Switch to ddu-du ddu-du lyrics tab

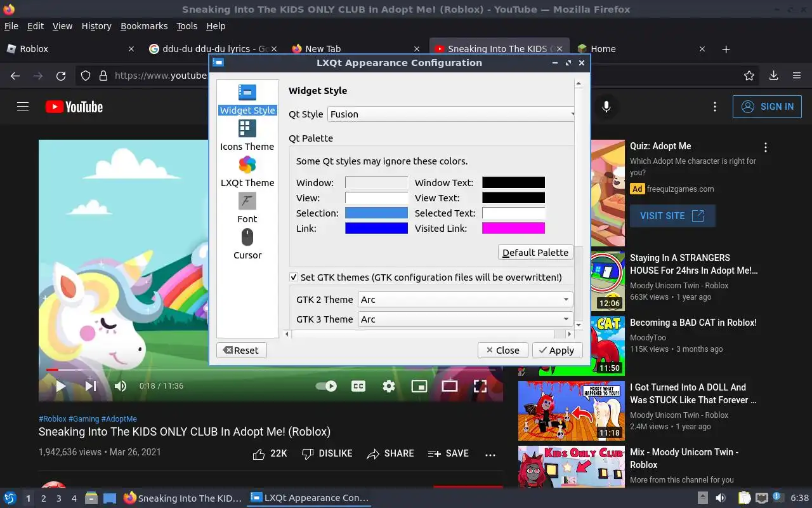pyautogui.click(x=213, y=49)
